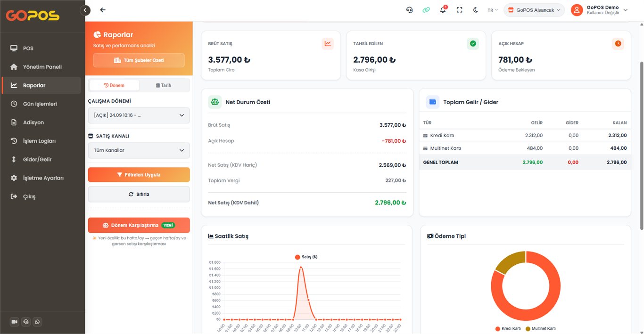644x334 pixels.
Task: Toggle Kredi Kartı legend swatch in chart
Action: click(498, 329)
